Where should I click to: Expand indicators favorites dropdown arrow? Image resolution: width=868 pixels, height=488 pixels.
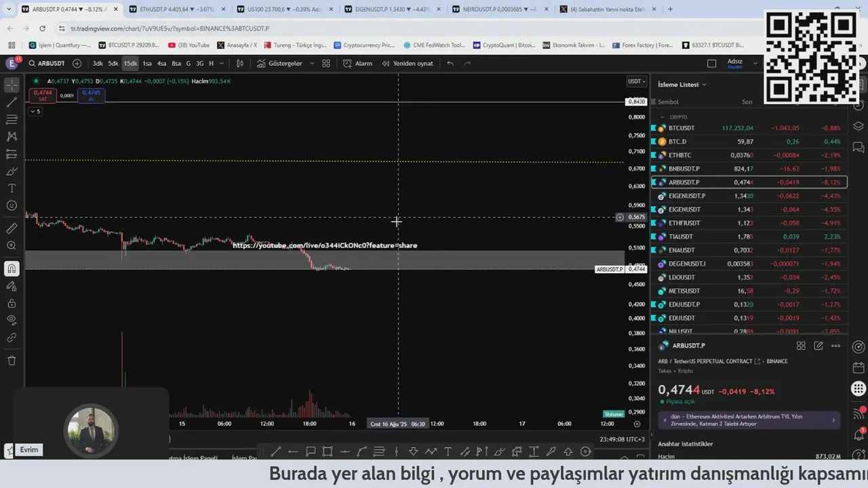[x=312, y=63]
